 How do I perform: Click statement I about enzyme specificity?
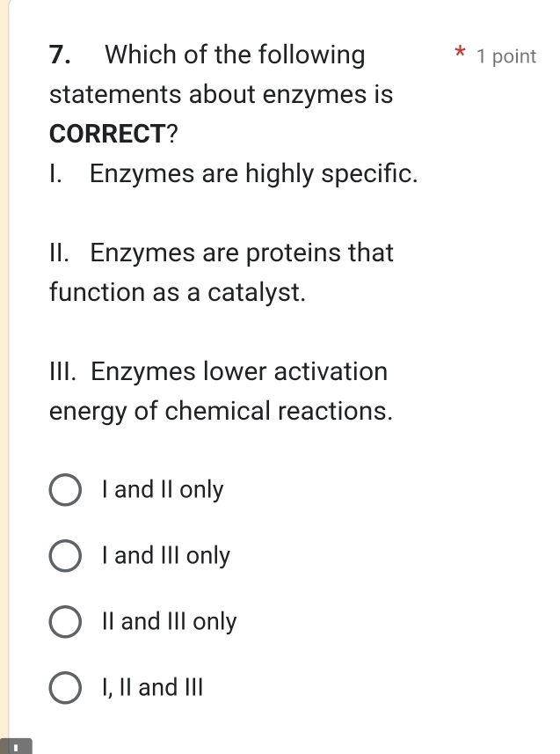click(233, 174)
